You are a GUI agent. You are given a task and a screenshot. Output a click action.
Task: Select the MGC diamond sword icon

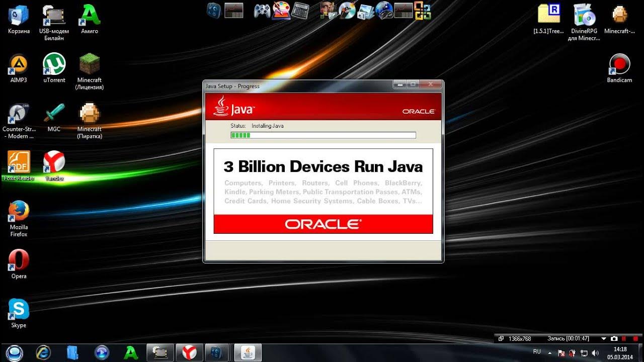coord(54,117)
